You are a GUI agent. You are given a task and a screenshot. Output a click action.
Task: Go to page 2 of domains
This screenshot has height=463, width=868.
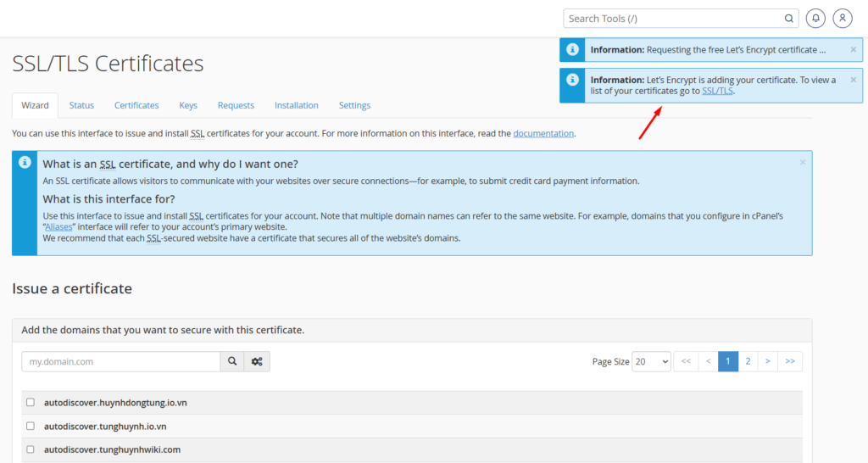748,362
